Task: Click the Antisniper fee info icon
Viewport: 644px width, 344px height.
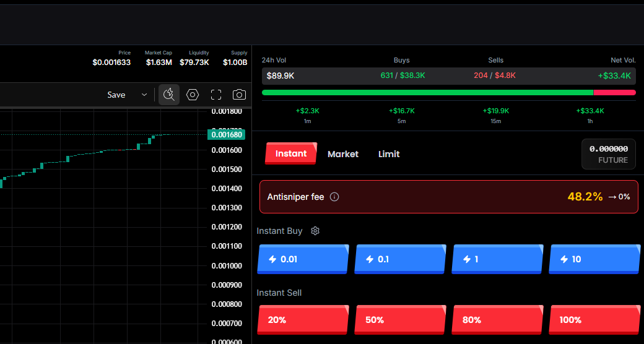Action: [x=334, y=197]
